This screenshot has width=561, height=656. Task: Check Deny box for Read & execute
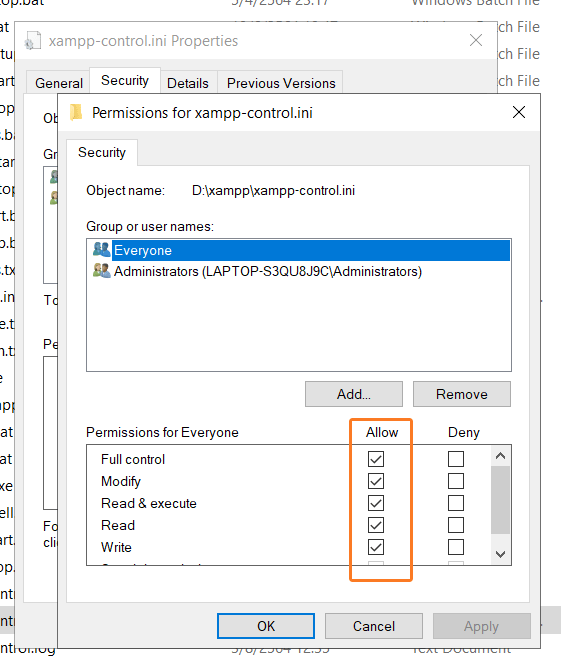[456, 503]
